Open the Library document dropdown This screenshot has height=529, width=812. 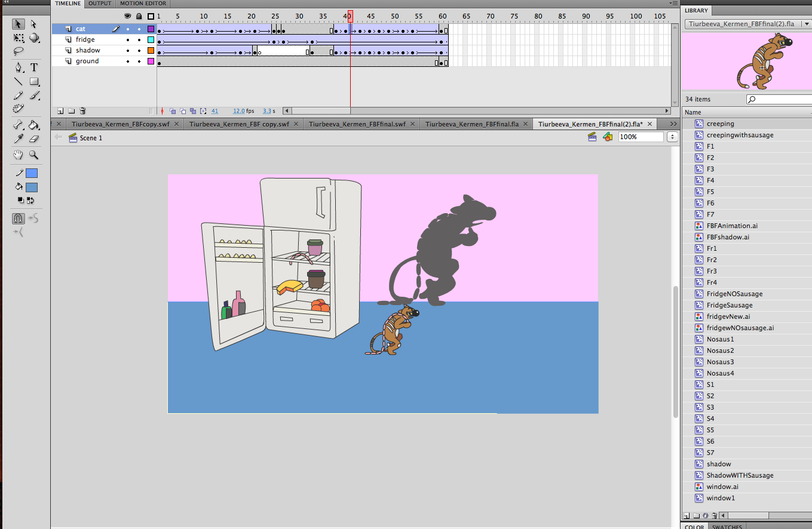[x=807, y=24]
